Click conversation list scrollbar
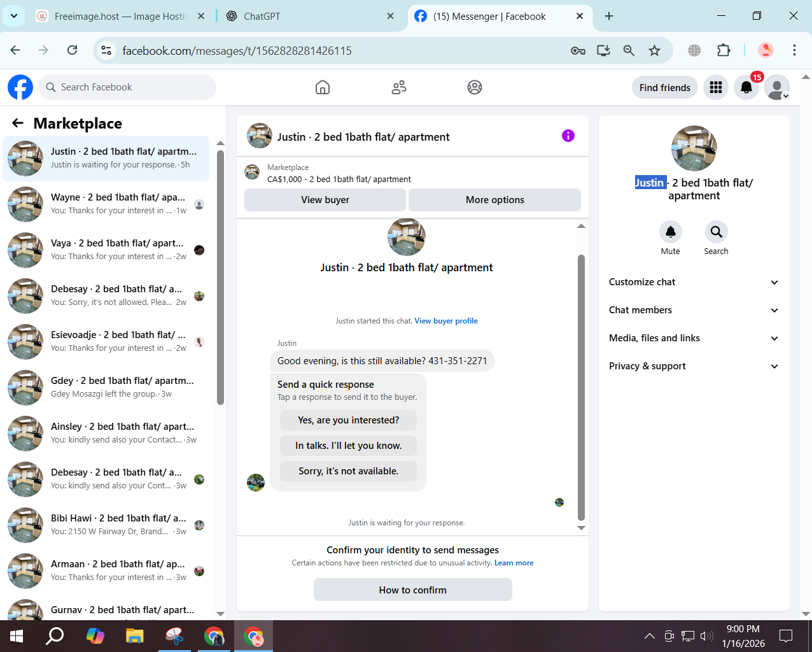This screenshot has width=812, height=652. pyautogui.click(x=220, y=278)
